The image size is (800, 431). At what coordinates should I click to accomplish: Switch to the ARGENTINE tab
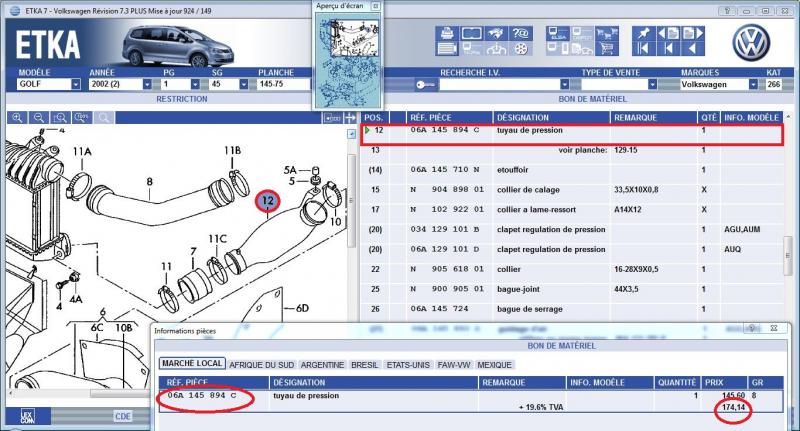322,365
